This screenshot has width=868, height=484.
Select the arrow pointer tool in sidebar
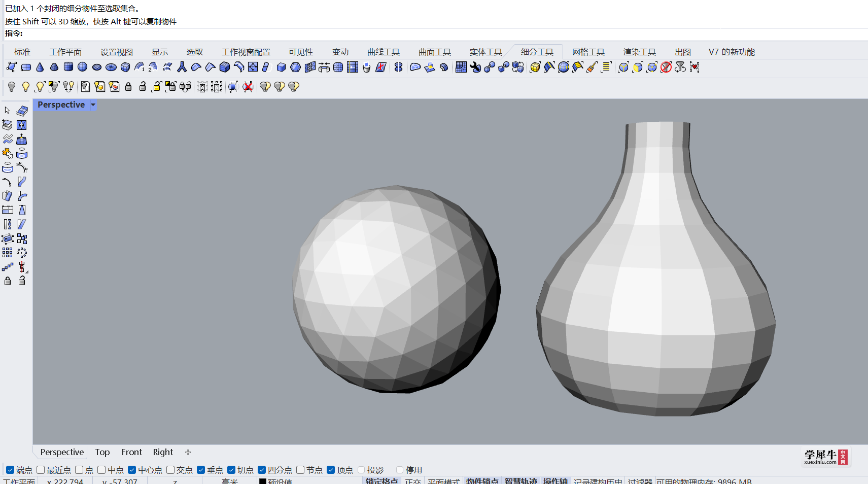click(7, 111)
